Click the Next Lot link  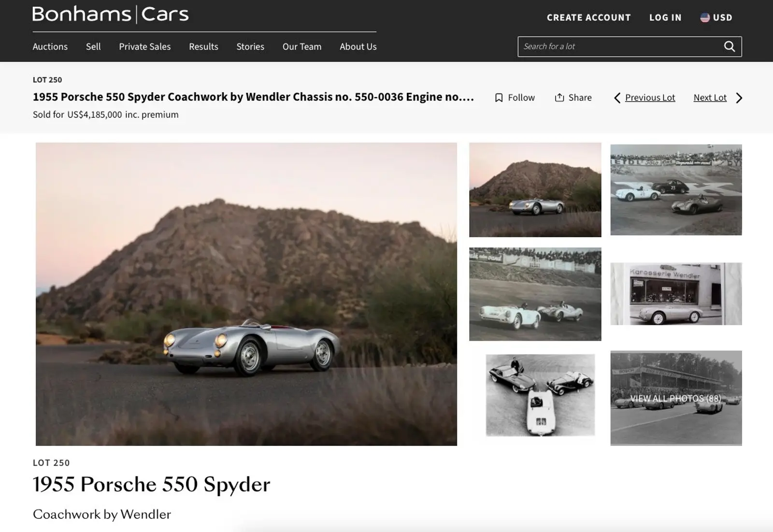[710, 98]
